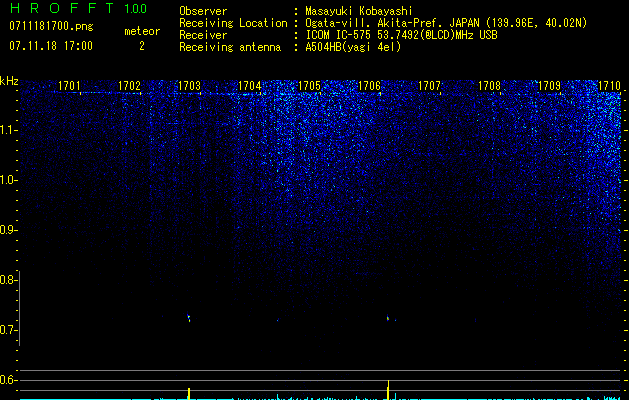This screenshot has width=629, height=400.
Task: Click the meteor echo below the 1703 marker
Action: [189, 317]
